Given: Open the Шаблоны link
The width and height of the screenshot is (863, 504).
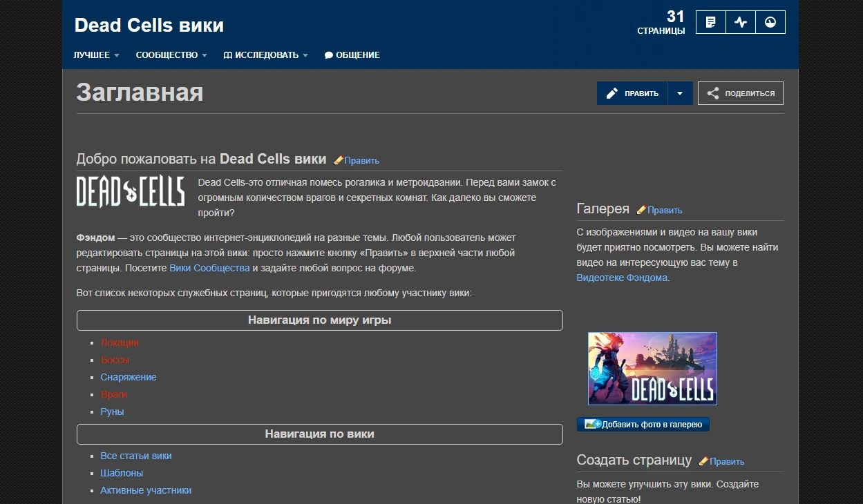Looking at the screenshot, I should (x=122, y=473).
